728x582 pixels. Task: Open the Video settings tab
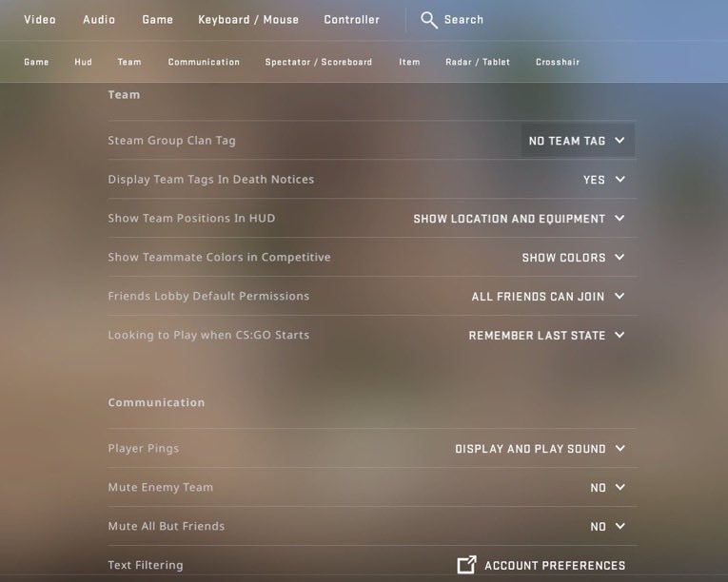[40, 19]
